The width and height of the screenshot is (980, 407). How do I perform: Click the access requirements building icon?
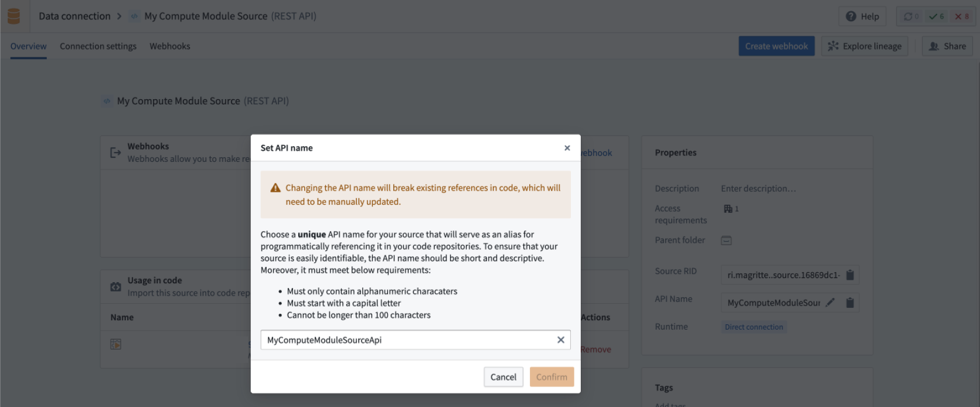coord(727,208)
